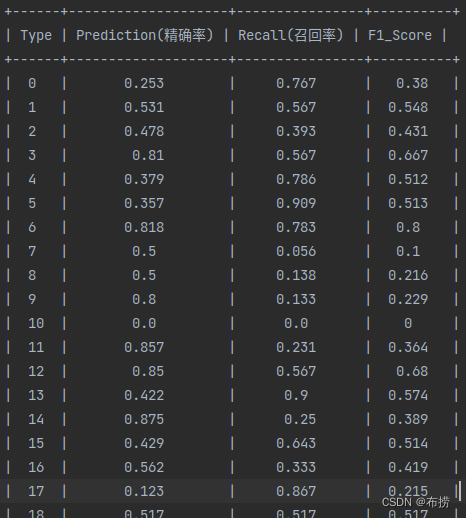Select precision value 0.875
466x518 pixels.
coord(144,419)
